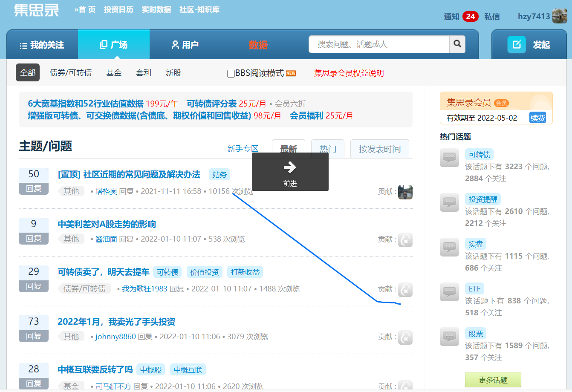Filter by 全部 category
This screenshot has height=392, width=572.
28,73
